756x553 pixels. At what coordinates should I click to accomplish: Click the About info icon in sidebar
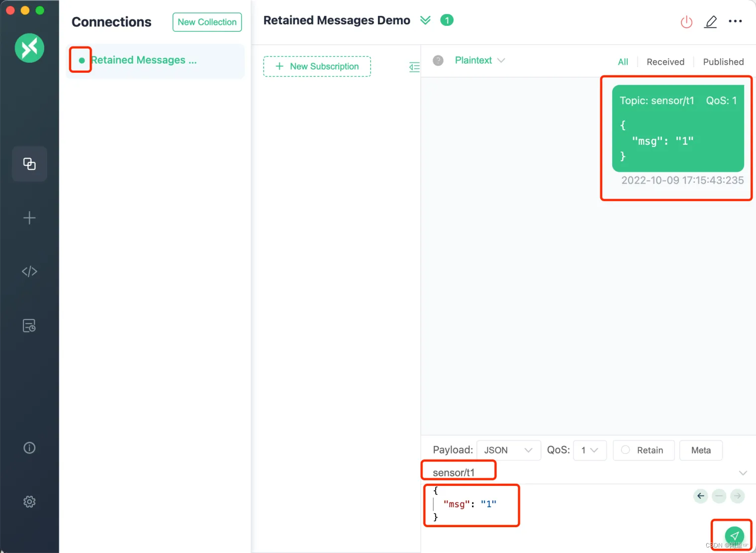click(x=29, y=447)
